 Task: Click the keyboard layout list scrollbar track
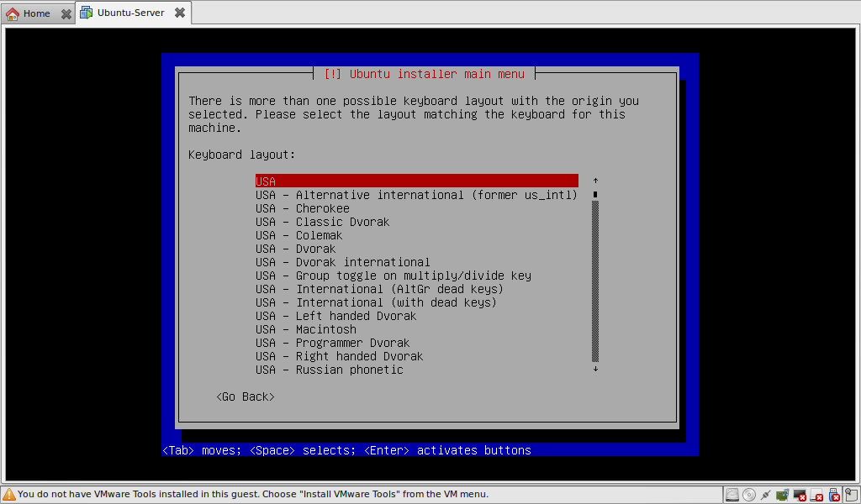(595, 281)
